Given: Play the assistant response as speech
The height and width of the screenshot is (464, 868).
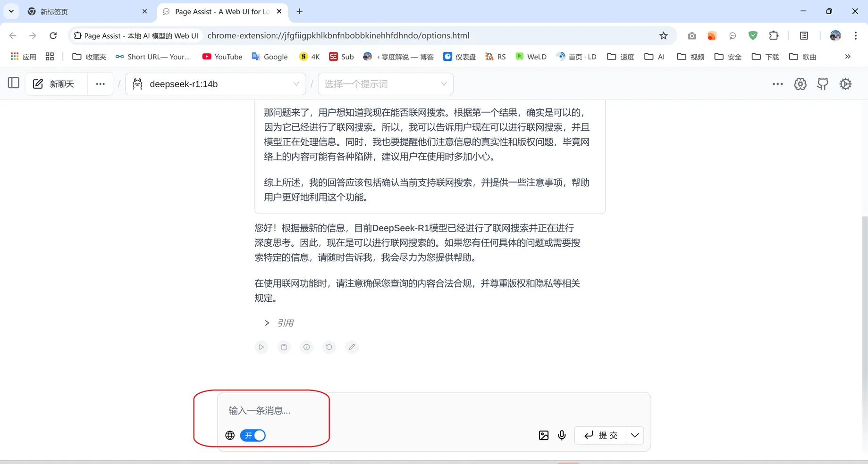Looking at the screenshot, I should pyautogui.click(x=261, y=347).
